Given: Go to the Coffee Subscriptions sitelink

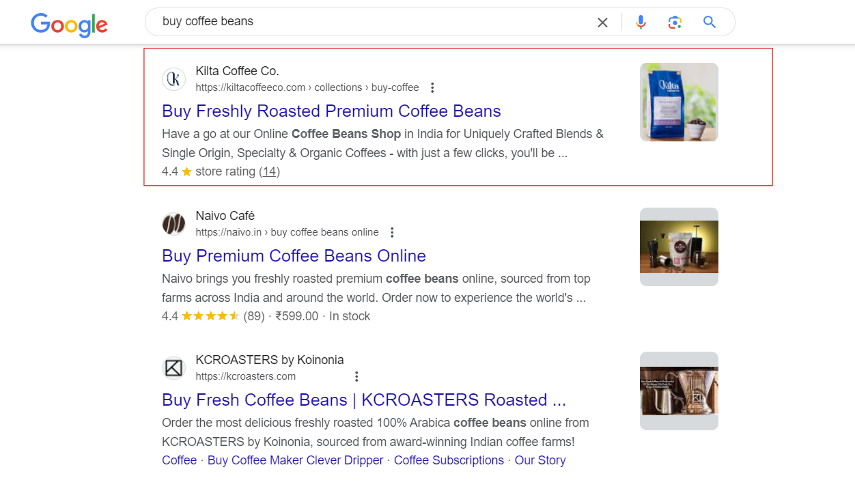Looking at the screenshot, I should [x=449, y=460].
